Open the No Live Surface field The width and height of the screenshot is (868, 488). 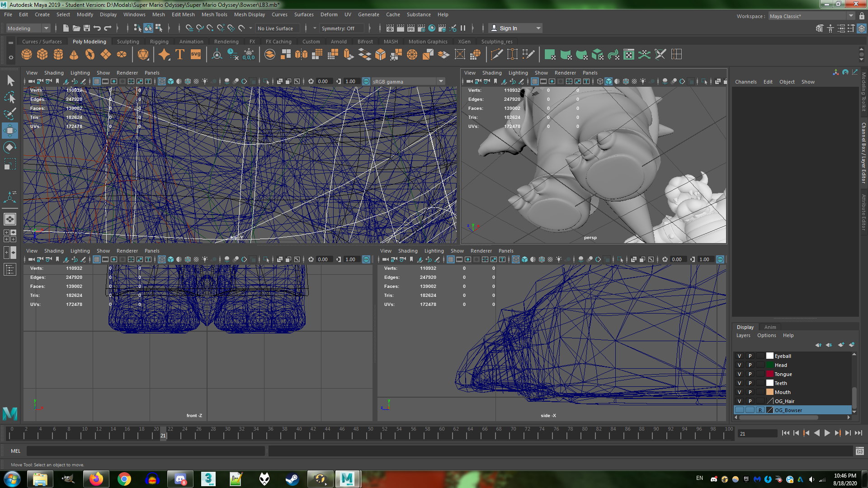278,28
